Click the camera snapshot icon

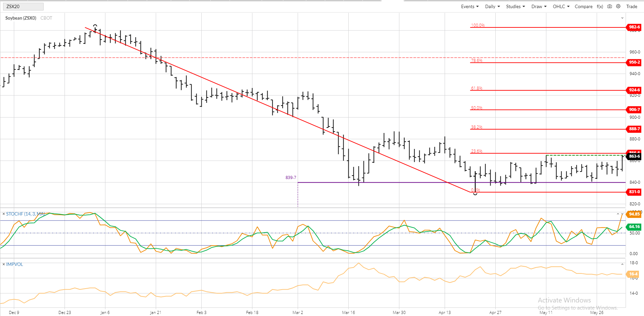click(x=610, y=6)
